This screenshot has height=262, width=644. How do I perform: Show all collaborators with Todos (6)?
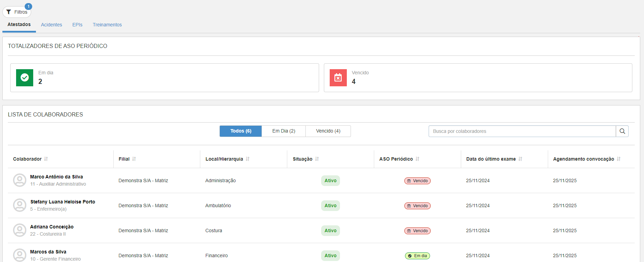coord(241,131)
